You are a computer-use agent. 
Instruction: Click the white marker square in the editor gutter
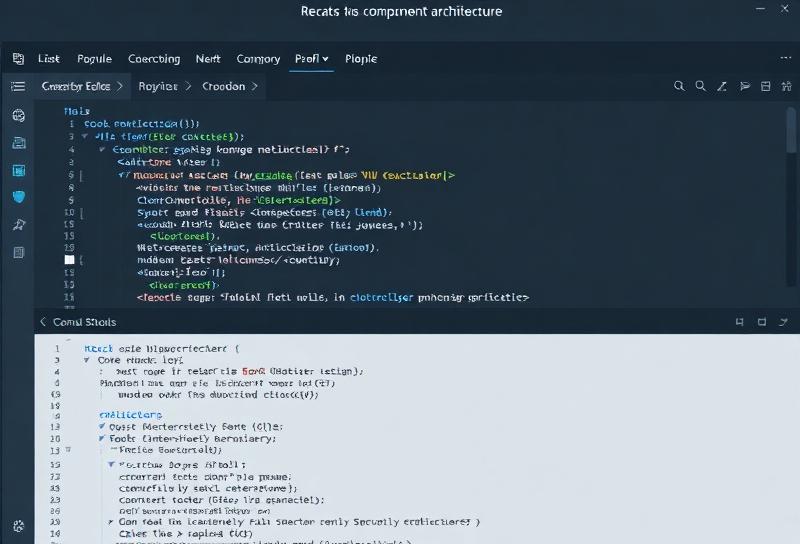(69, 260)
